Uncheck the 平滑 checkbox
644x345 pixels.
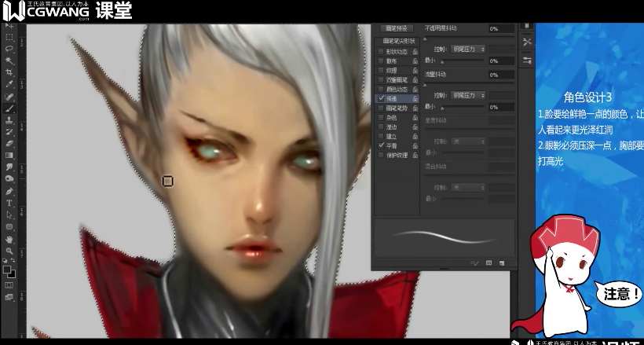pyautogui.click(x=381, y=145)
